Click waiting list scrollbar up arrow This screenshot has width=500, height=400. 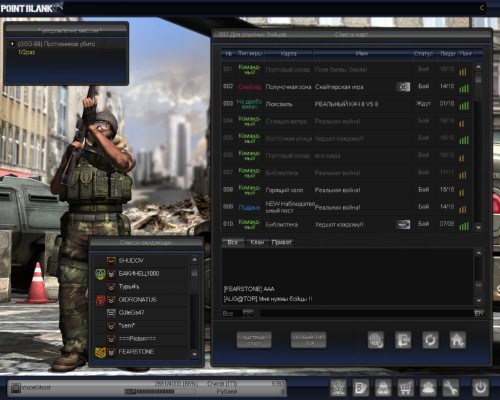[195, 259]
